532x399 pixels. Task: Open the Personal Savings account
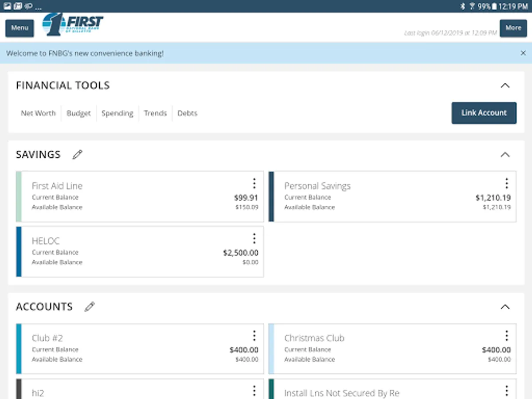[x=392, y=196]
